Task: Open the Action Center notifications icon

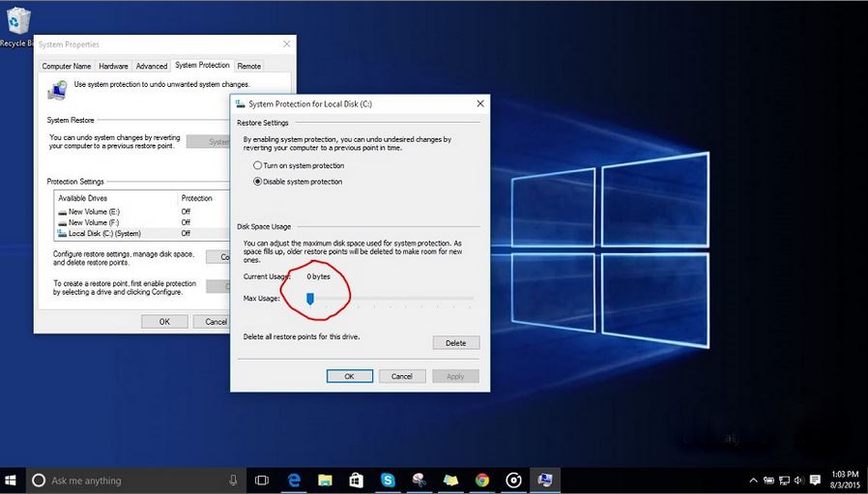Action: click(x=815, y=480)
